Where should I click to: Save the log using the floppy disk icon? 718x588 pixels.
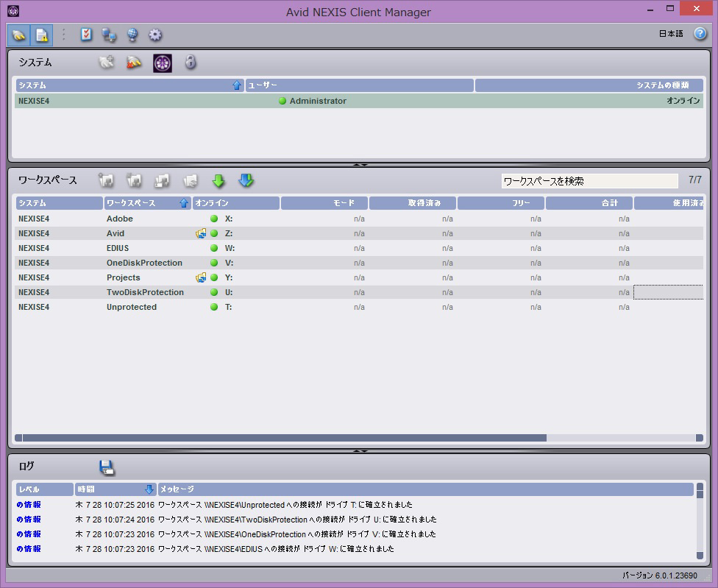107,467
